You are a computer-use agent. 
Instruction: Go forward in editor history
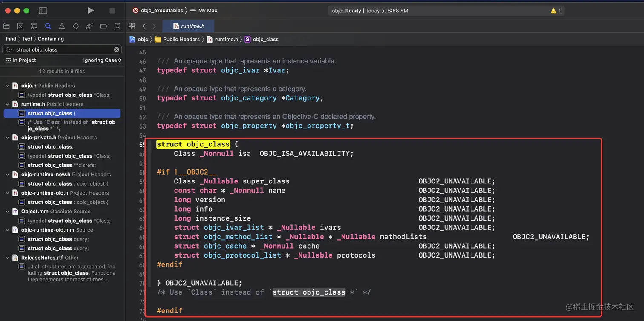[x=154, y=26]
